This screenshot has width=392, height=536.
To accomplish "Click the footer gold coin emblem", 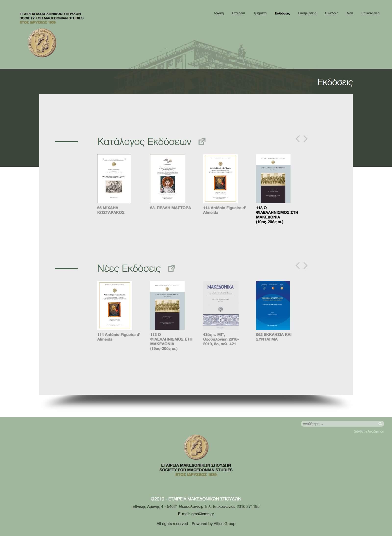I will point(196,447).
